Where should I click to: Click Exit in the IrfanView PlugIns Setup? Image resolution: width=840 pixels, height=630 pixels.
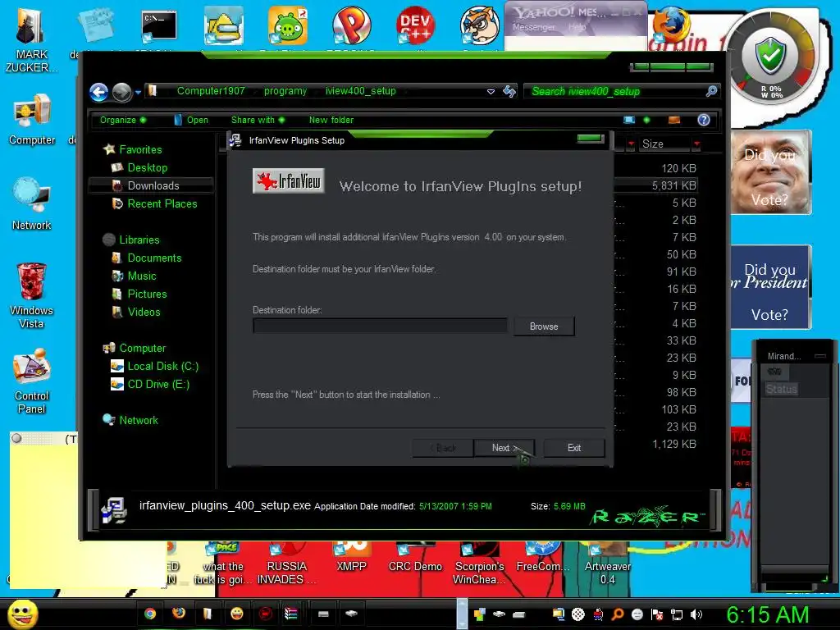click(574, 448)
